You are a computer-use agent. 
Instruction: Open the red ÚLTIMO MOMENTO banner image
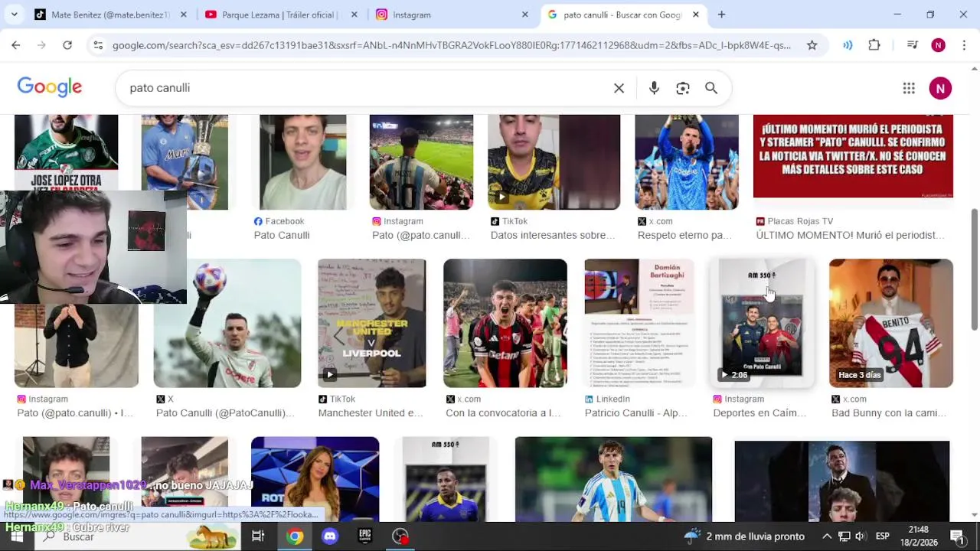pos(853,156)
